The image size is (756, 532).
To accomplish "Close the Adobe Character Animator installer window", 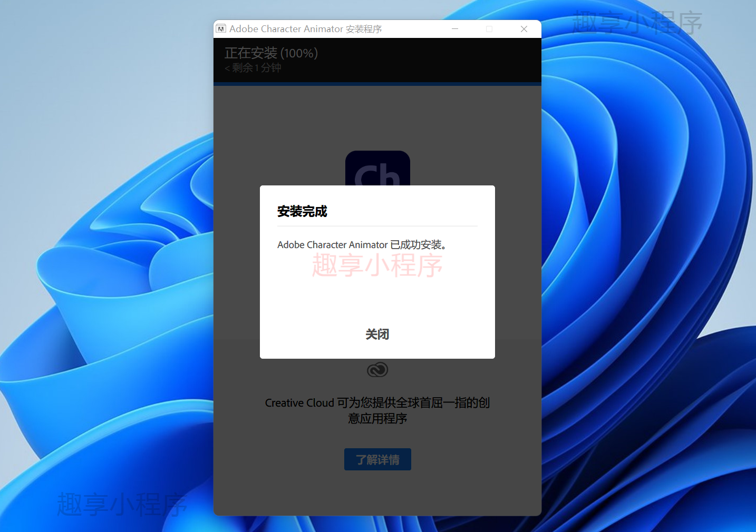I will click(524, 29).
